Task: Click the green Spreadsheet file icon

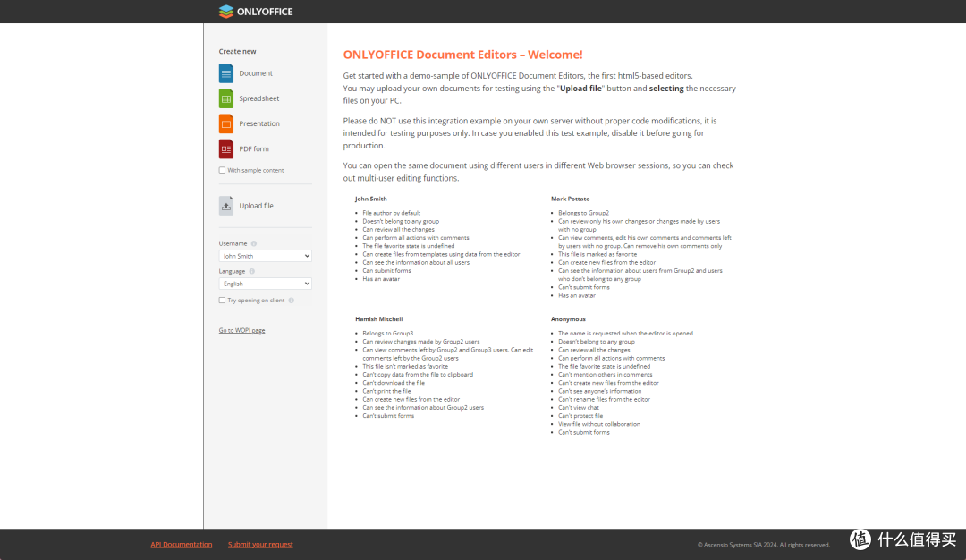Action: pos(226,98)
